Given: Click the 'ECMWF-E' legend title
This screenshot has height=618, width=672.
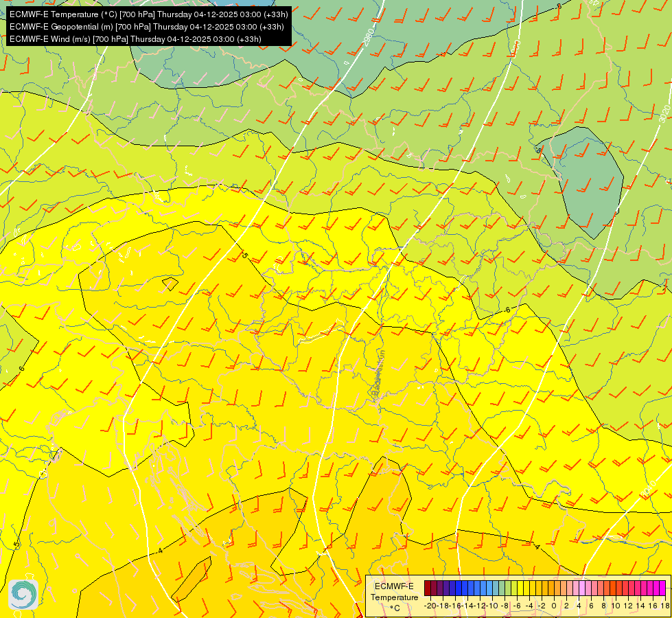Looking at the screenshot, I should point(394,586).
